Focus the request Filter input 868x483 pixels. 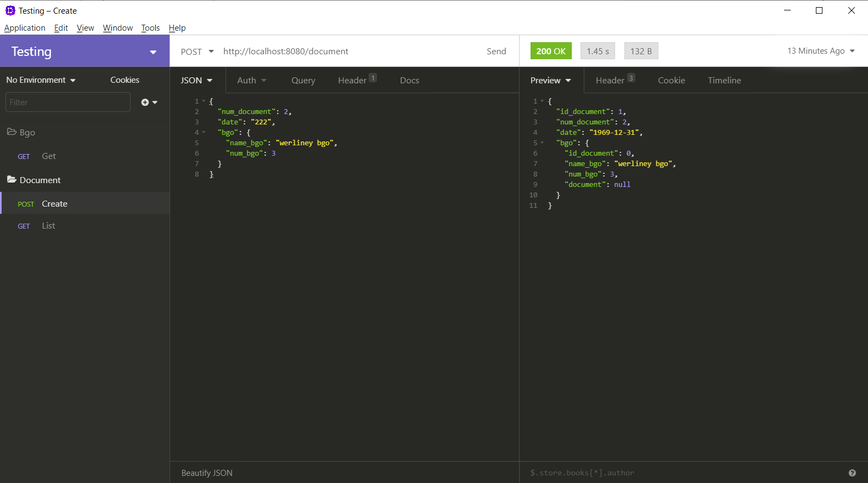click(68, 102)
